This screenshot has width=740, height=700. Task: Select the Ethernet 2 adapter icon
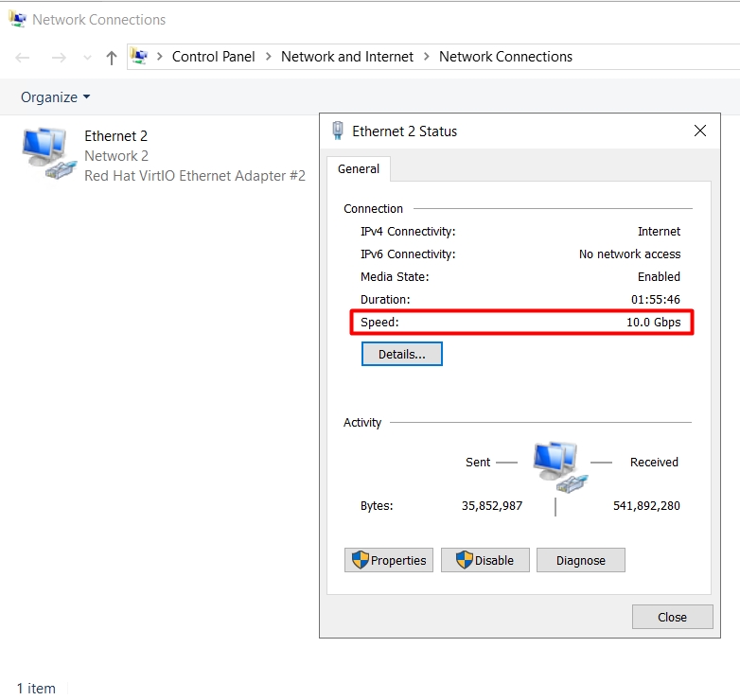click(x=47, y=154)
